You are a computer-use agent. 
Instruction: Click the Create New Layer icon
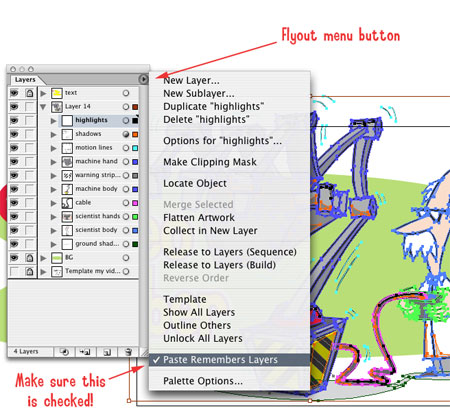tap(107, 352)
